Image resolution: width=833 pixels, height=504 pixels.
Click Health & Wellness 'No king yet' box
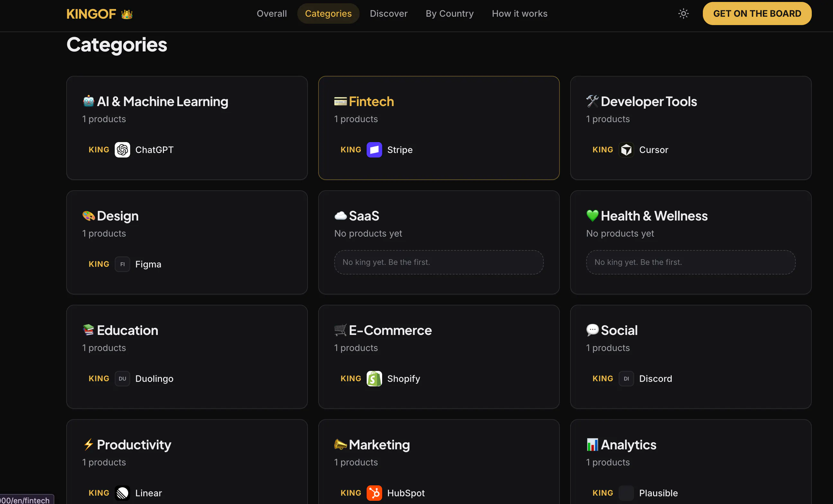tap(691, 262)
